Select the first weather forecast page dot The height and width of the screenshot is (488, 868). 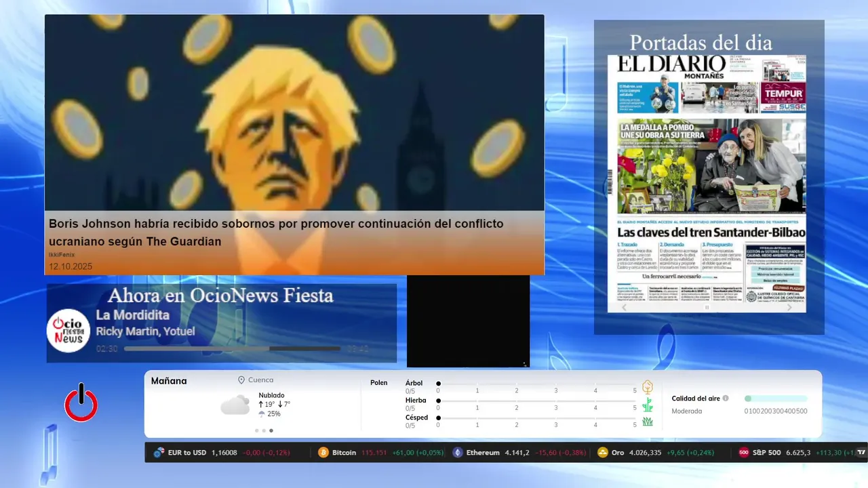256,430
